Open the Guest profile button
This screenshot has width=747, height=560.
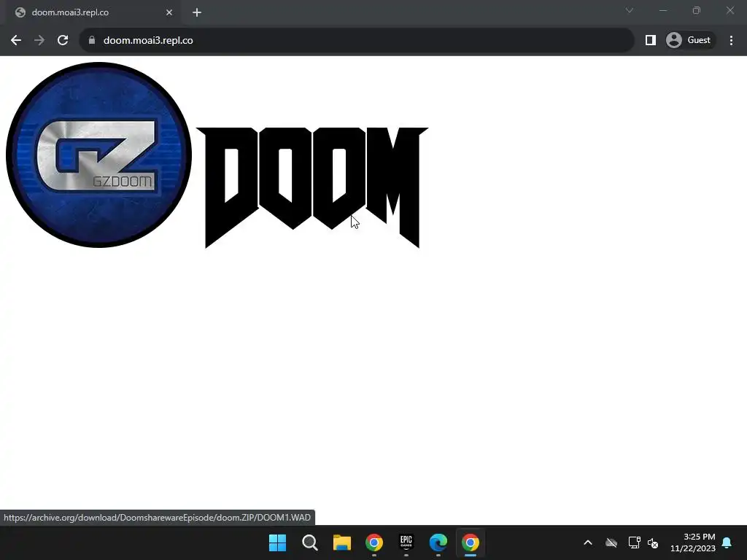pyautogui.click(x=690, y=41)
